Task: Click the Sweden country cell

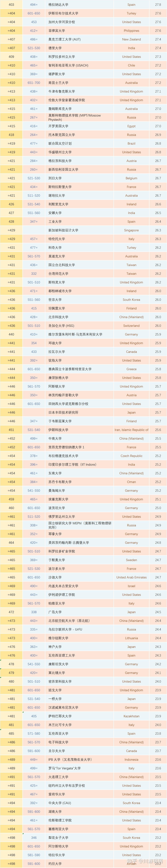Action: (x=132, y=560)
